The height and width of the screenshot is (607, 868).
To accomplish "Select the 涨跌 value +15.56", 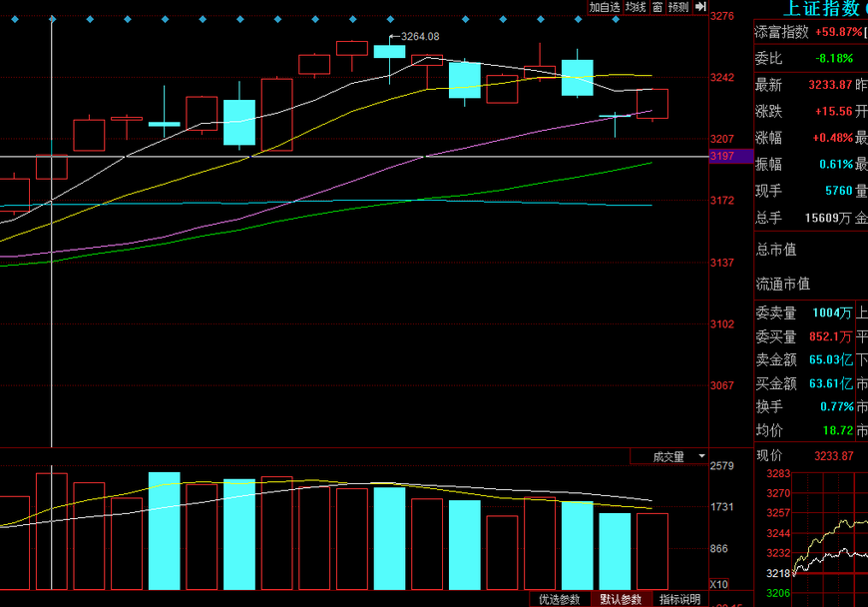I will (834, 112).
